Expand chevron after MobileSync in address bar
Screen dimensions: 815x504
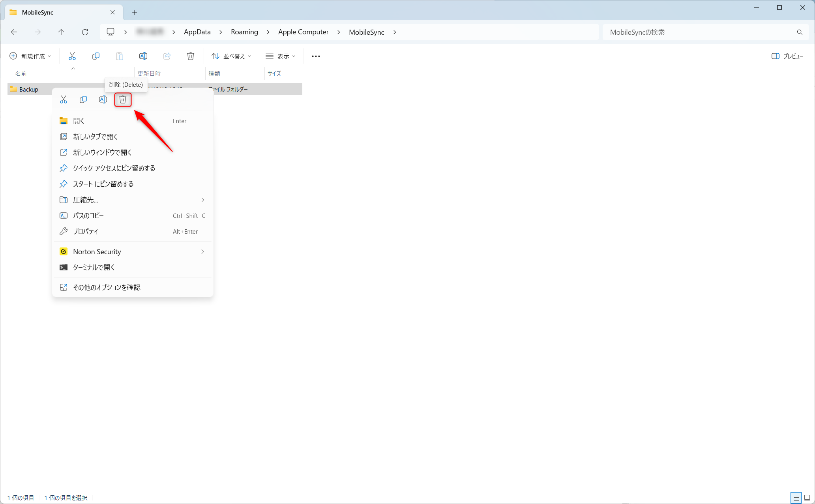[x=395, y=32]
